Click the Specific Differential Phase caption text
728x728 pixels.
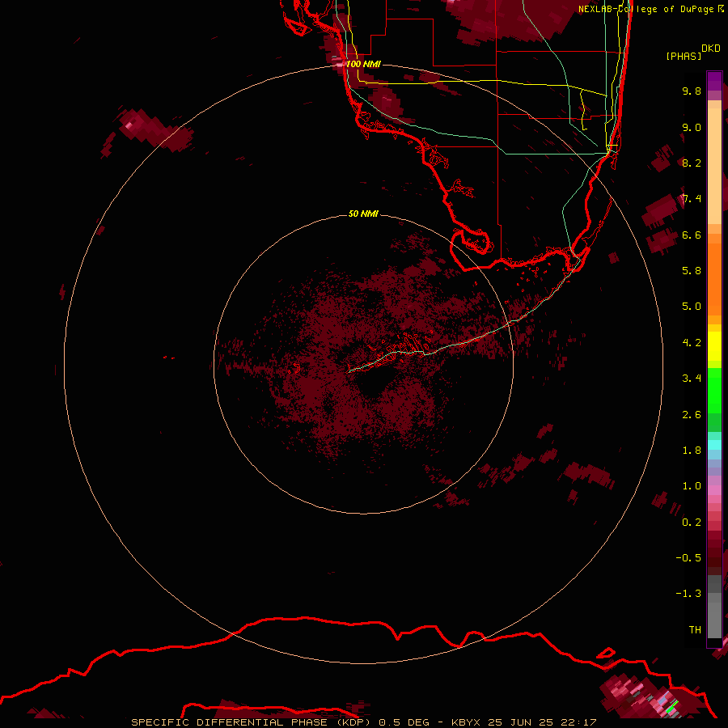[x=363, y=722]
